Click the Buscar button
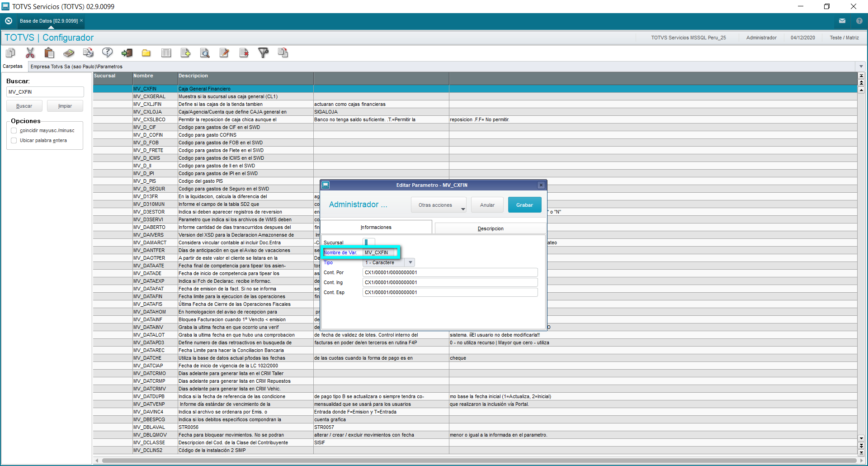The height and width of the screenshot is (466, 868). [24, 106]
